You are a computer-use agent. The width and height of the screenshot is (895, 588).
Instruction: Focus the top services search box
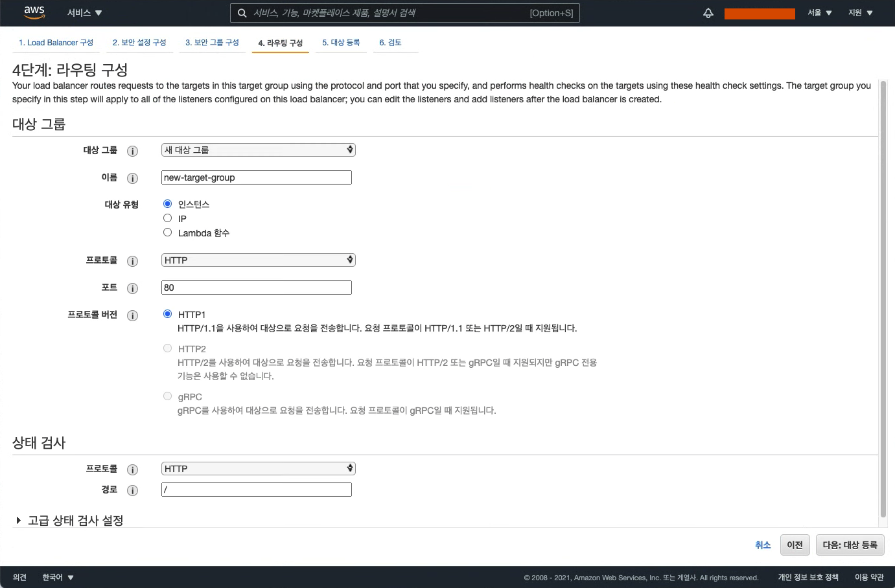[x=405, y=13]
